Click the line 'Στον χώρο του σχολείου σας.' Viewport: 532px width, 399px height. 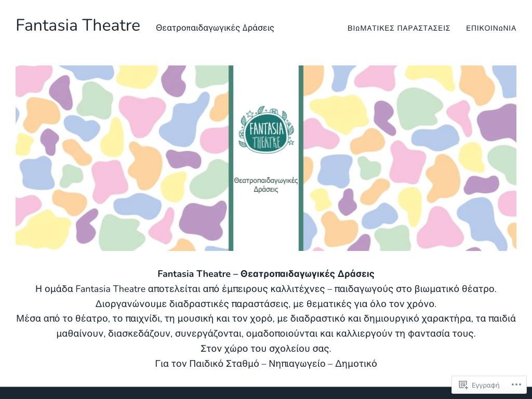tap(266, 349)
